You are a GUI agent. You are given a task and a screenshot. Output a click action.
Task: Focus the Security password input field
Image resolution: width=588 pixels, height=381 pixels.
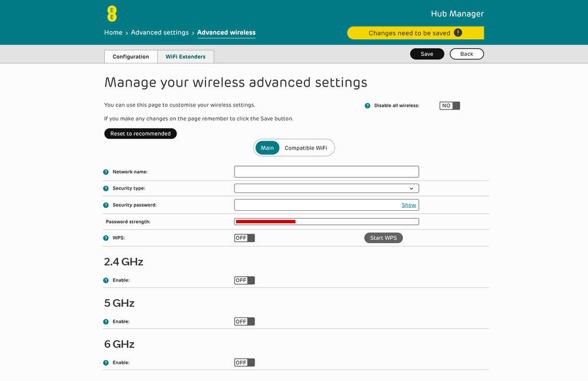coord(326,205)
